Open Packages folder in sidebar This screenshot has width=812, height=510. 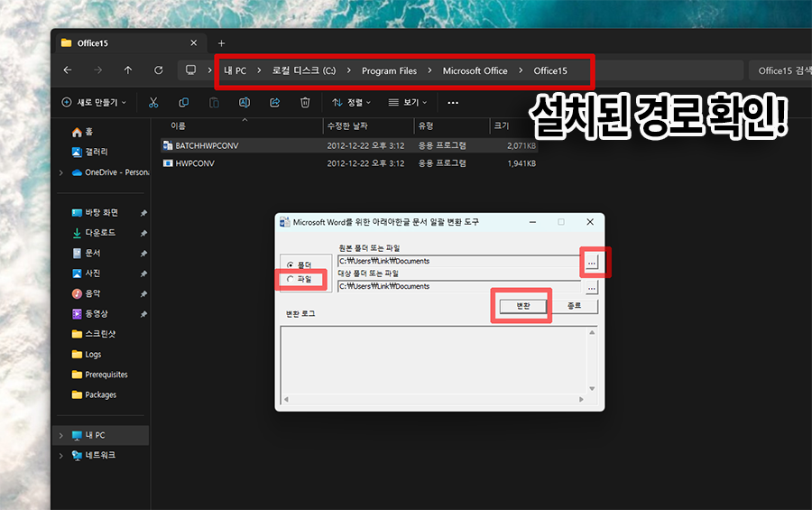point(94,394)
